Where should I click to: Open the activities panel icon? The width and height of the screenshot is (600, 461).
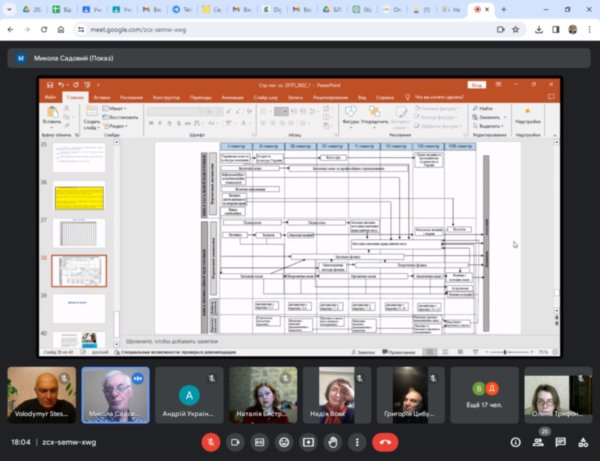pyautogui.click(x=585, y=441)
